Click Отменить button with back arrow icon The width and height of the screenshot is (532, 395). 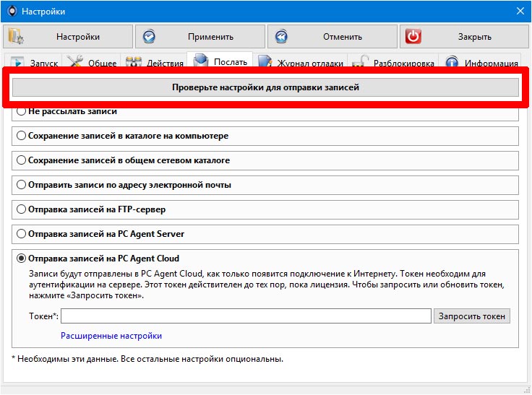(x=332, y=37)
